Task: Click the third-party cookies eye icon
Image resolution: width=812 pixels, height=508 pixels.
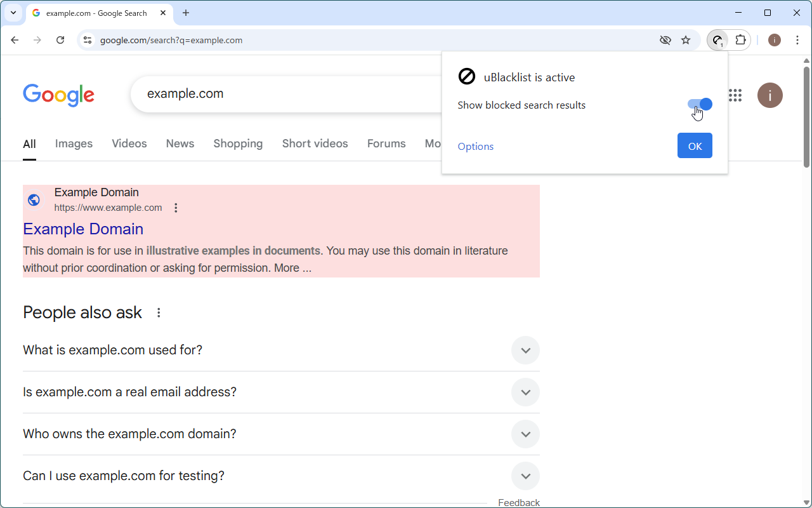Action: point(665,39)
